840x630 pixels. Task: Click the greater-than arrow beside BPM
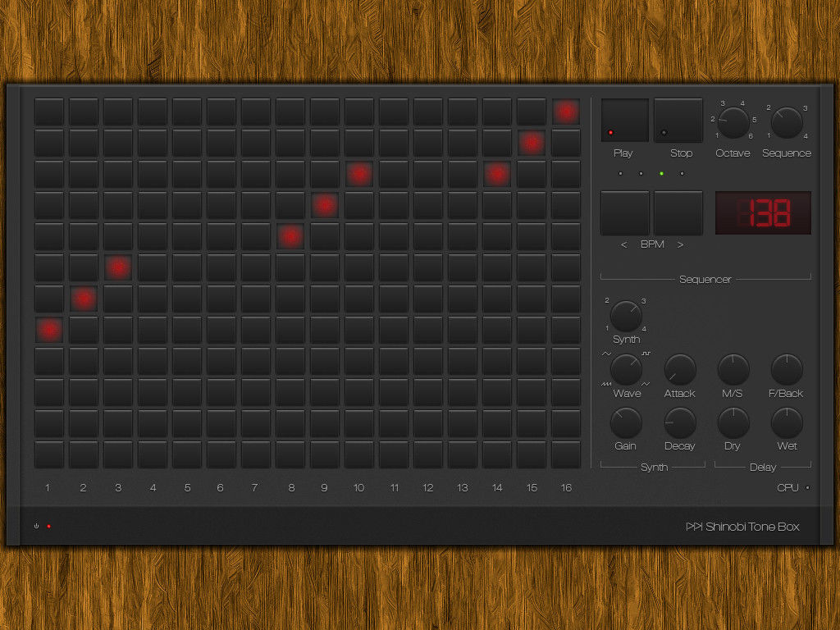(x=680, y=244)
